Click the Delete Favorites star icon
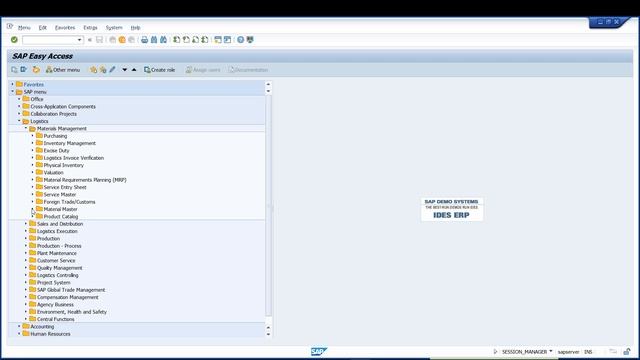This screenshot has height=360, width=640. pos(103,70)
